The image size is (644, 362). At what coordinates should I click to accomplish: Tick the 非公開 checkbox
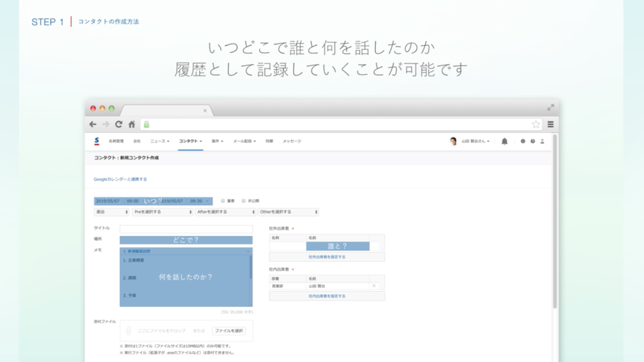[x=244, y=201]
